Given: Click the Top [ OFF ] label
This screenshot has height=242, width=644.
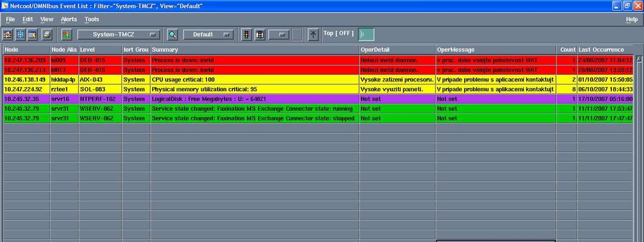Looking at the screenshot, I should [x=338, y=33].
